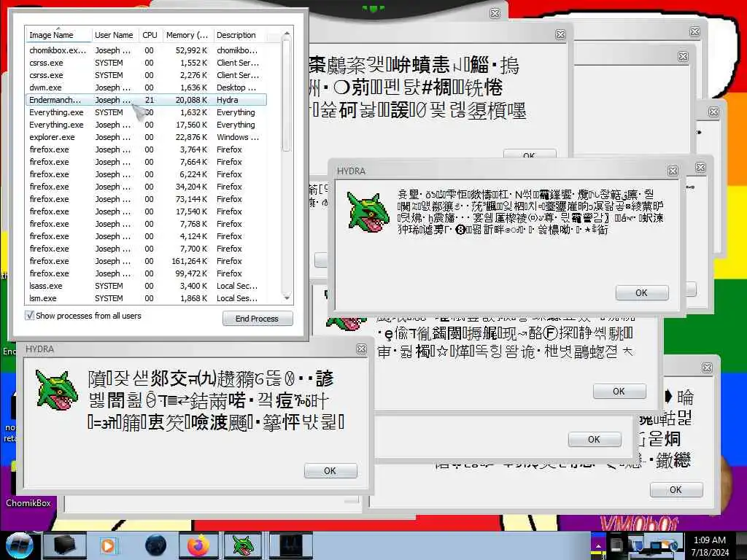Select firefox.exe row using 17,540 K
The height and width of the screenshot is (560, 747).
point(146,211)
